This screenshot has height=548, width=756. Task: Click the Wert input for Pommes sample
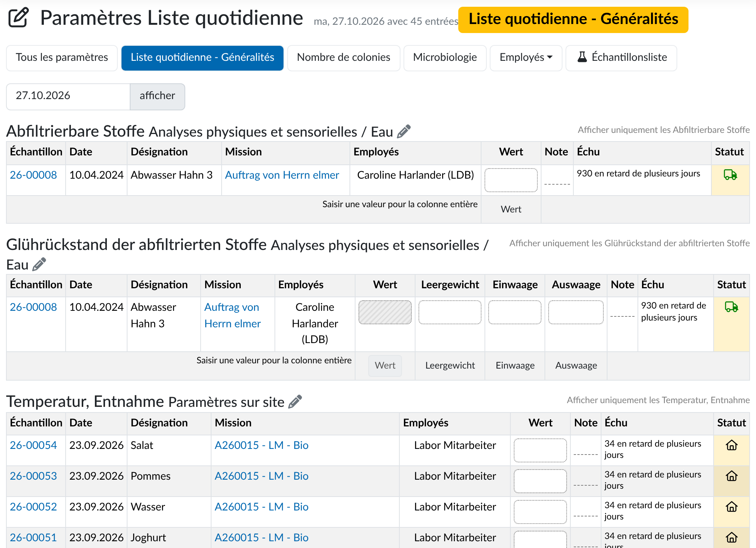point(540,481)
